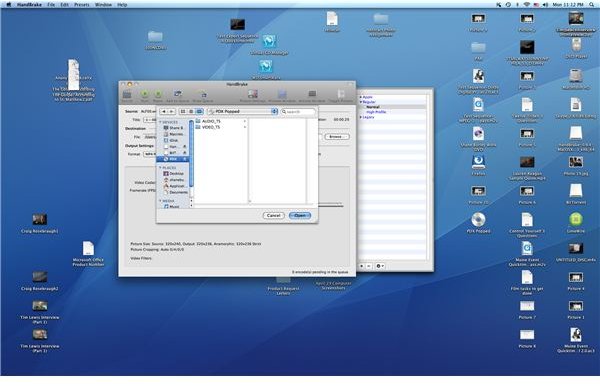Image resolution: width=600 pixels, height=386 pixels.
Task: Go back in the file dialog
Action: 164,111
